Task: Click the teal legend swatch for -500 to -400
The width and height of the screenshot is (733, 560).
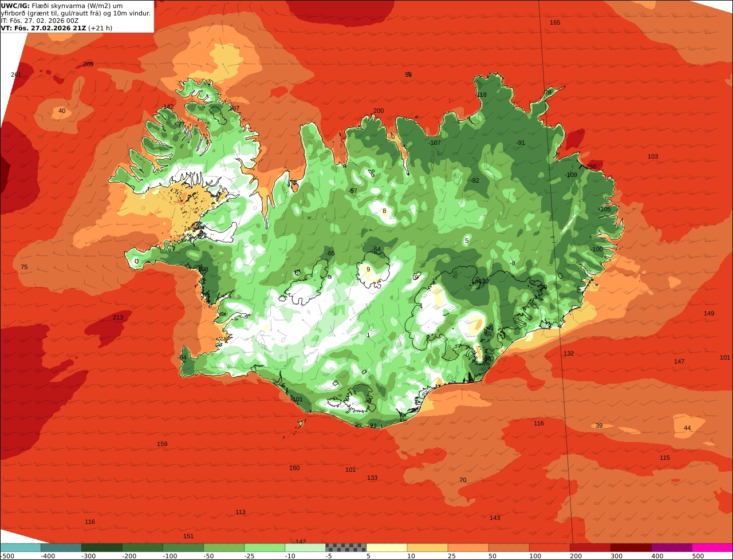Action: pos(20,547)
